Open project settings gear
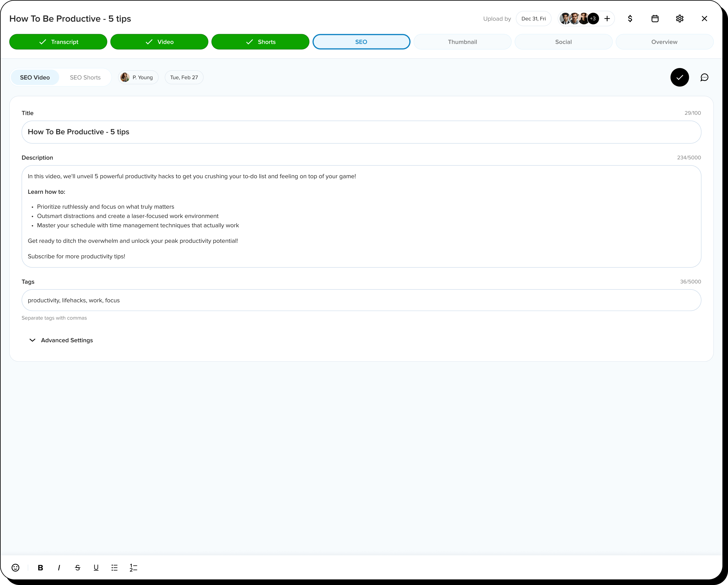The width and height of the screenshot is (728, 585). pos(679,19)
